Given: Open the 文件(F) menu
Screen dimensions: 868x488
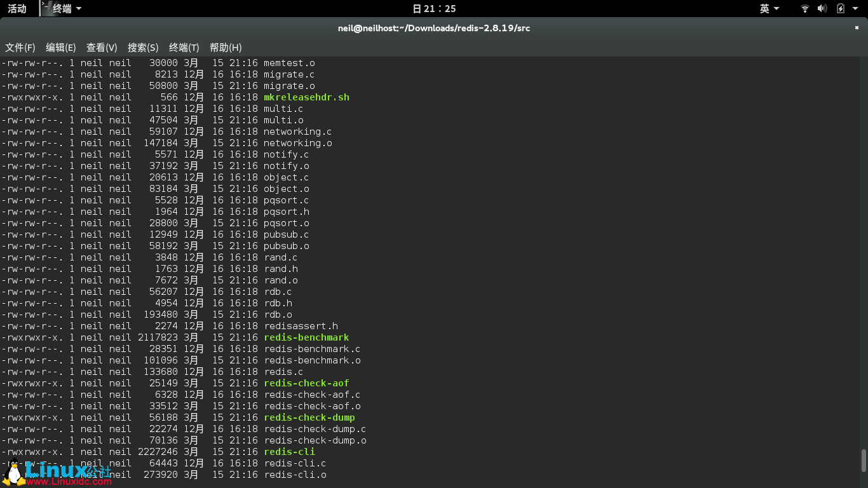Looking at the screenshot, I should pyautogui.click(x=20, y=48).
